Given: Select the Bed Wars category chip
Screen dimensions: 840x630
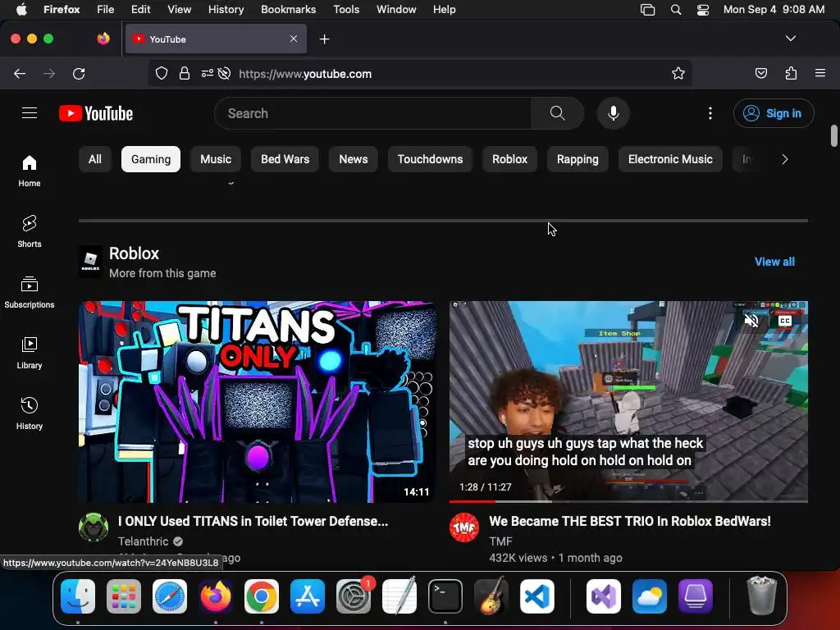Looking at the screenshot, I should point(285,159).
